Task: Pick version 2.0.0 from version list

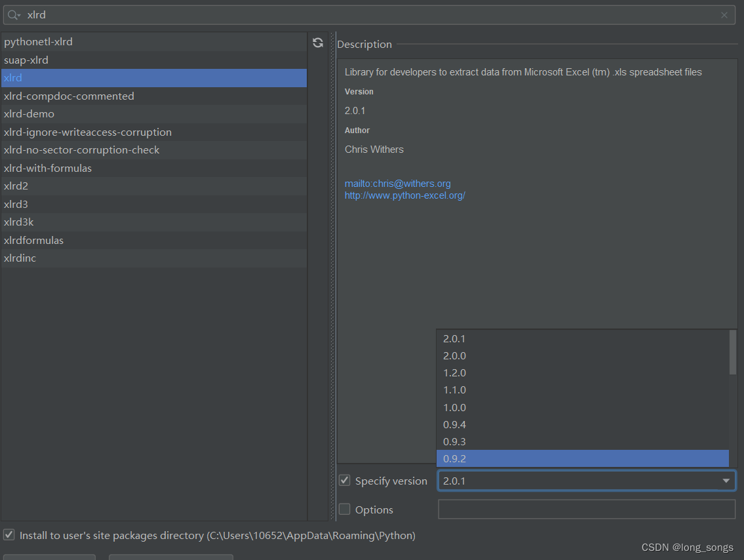Action: click(454, 355)
